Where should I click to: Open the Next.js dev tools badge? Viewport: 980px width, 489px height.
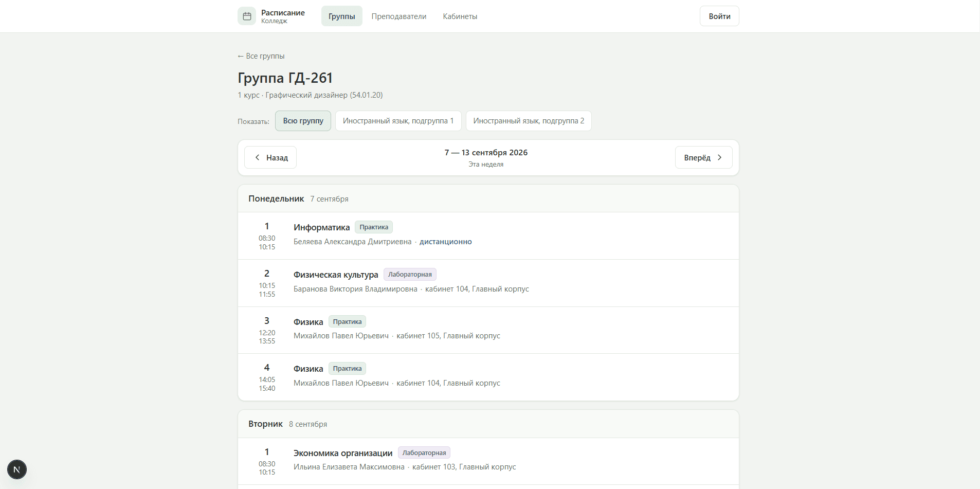coord(17,469)
